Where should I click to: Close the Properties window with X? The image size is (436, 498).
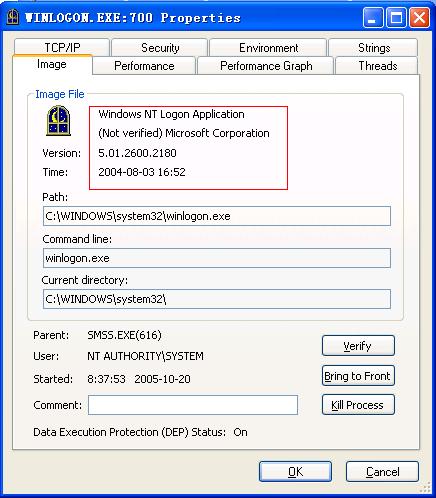point(419,17)
